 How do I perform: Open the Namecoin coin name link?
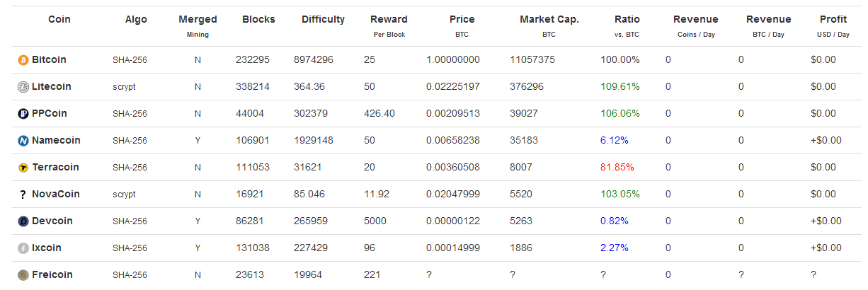[x=56, y=141]
